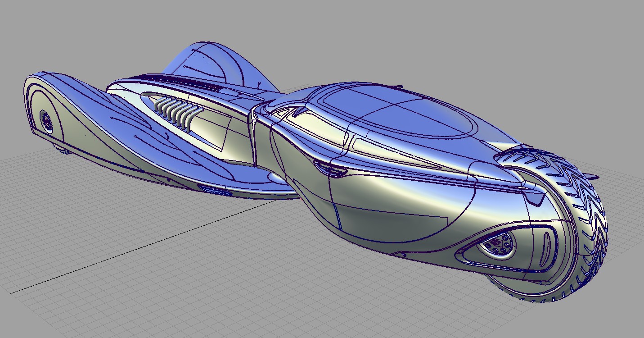This screenshot has height=338, width=644.
Task: Select the small bolt on lower sill
Action: click(404, 255)
